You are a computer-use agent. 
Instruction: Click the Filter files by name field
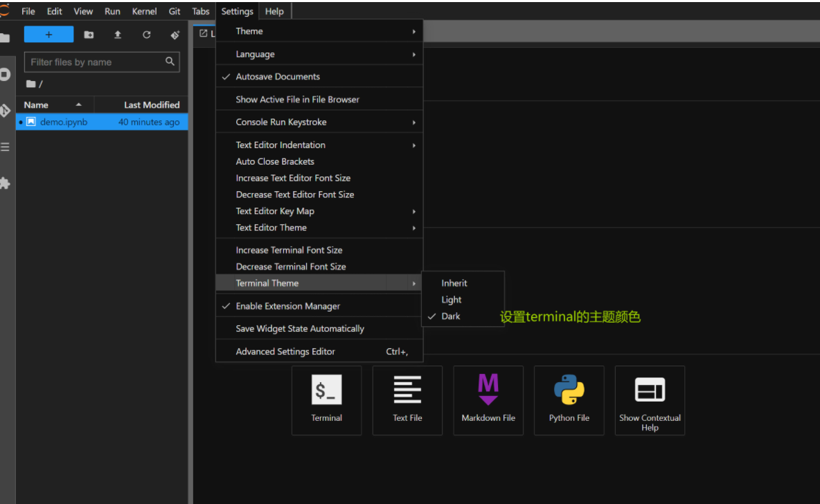tap(96, 62)
